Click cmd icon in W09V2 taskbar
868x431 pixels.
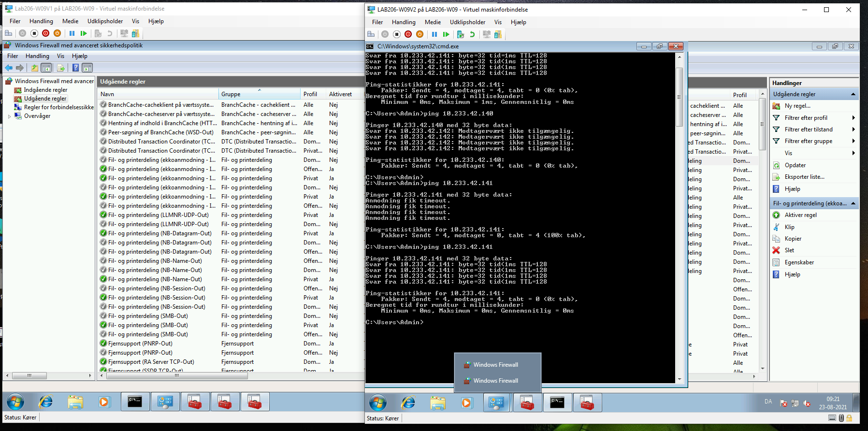(557, 402)
